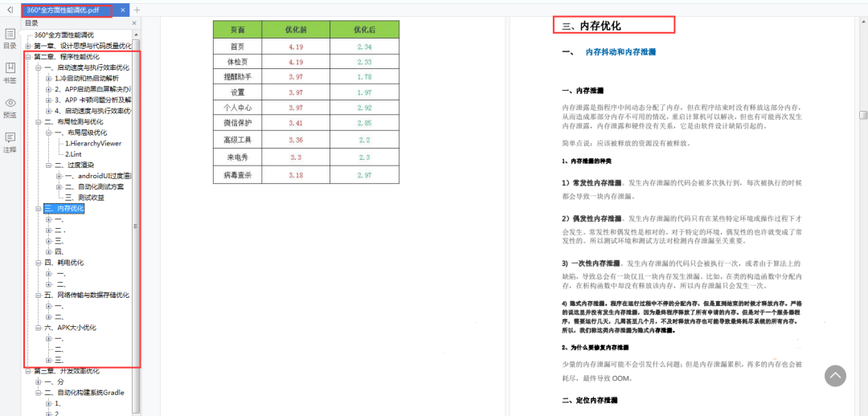This screenshot has width=868, height=416.
Task: Click the 来电秀 row label in table
Action: tap(237, 157)
